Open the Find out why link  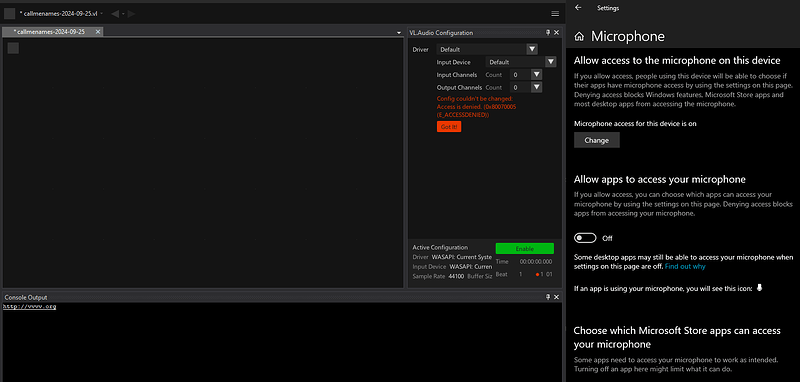pyautogui.click(x=685, y=267)
